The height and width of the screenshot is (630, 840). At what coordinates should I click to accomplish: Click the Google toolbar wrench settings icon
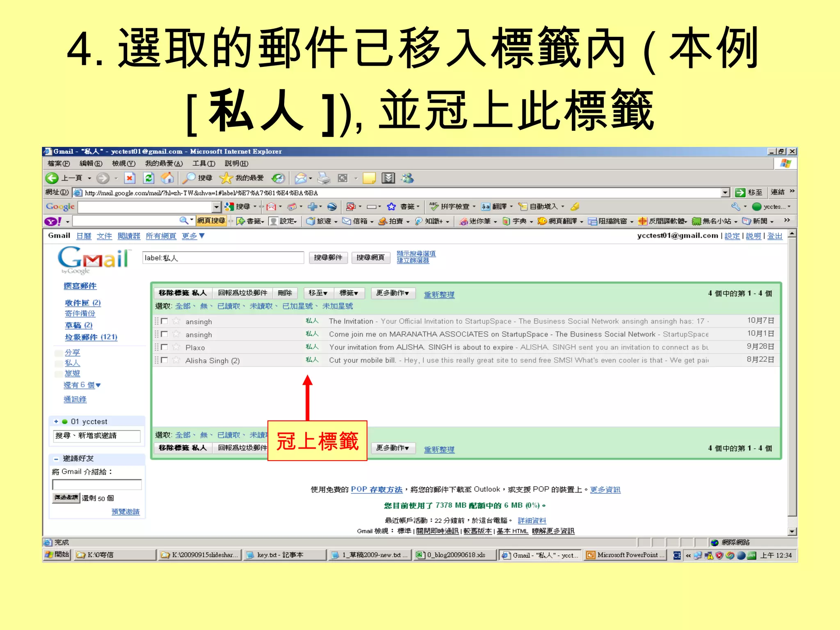coord(735,206)
